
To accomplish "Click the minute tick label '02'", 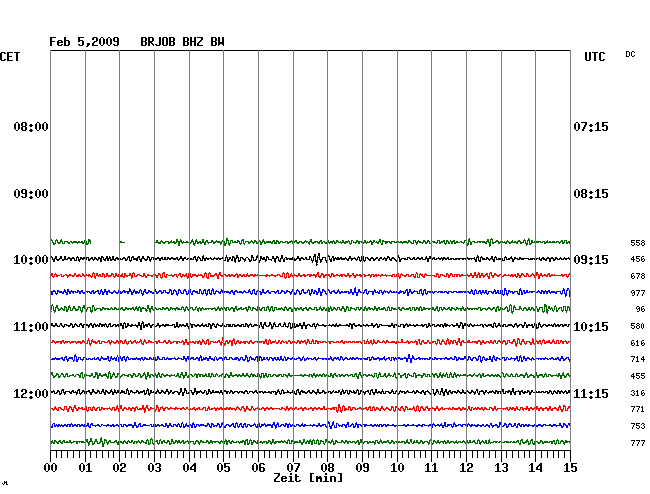I will [x=119, y=468].
